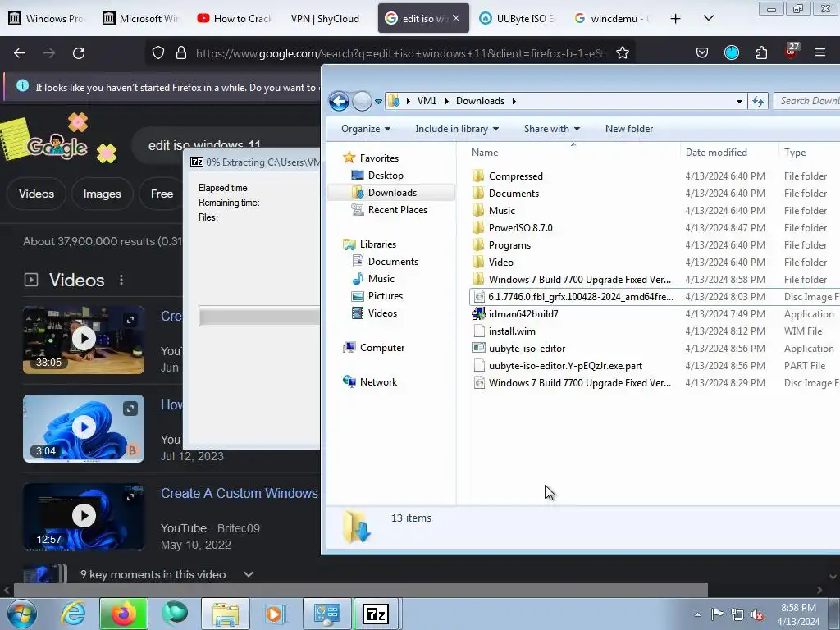The width and height of the screenshot is (840, 630).
Task: Open the Firefox hamburger application menu
Action: 819,53
